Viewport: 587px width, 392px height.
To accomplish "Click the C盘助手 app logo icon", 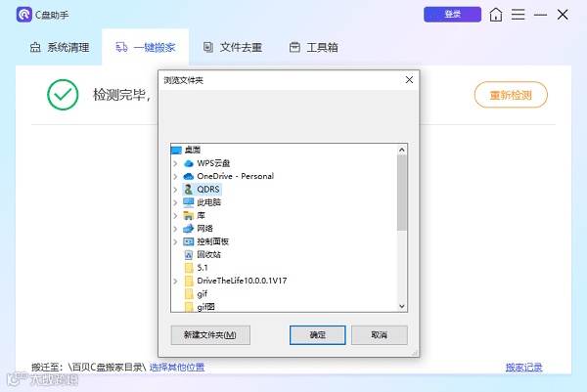I will 23,15.
